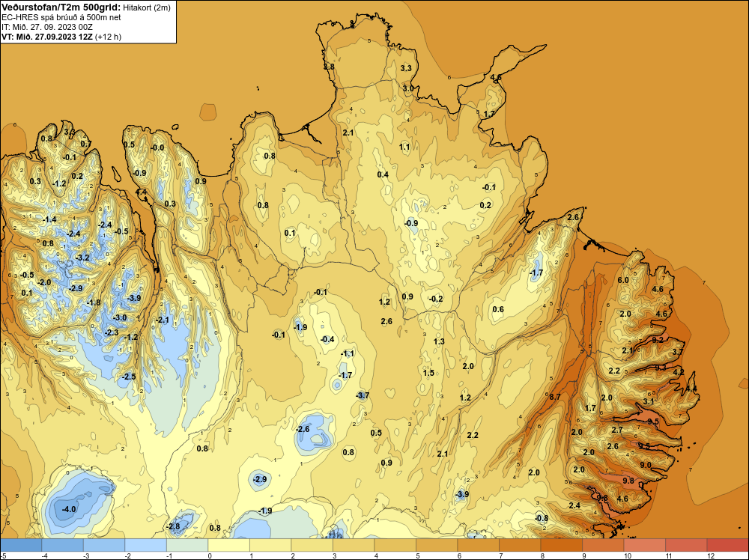Pick legend swatch between 0 and 1
Image resolution: width=749 pixels, height=560 pixels.
click(x=228, y=545)
